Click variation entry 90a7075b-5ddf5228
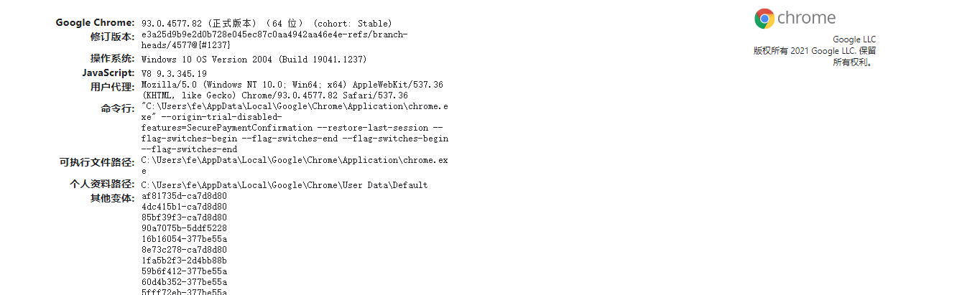This screenshot has height=295, width=980. [x=184, y=228]
